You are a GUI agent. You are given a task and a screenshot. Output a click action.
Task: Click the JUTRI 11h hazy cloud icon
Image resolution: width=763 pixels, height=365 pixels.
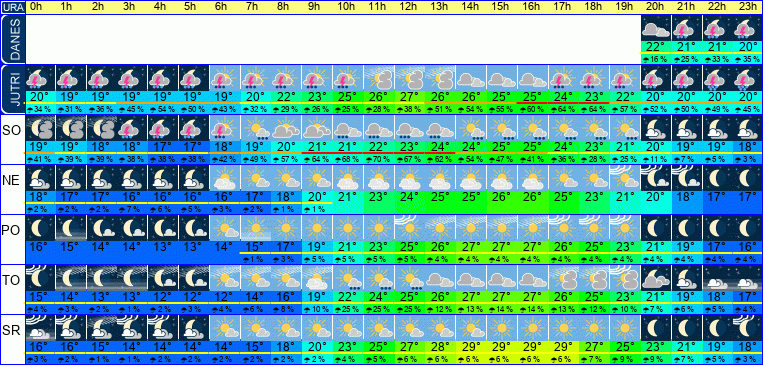tap(379, 78)
